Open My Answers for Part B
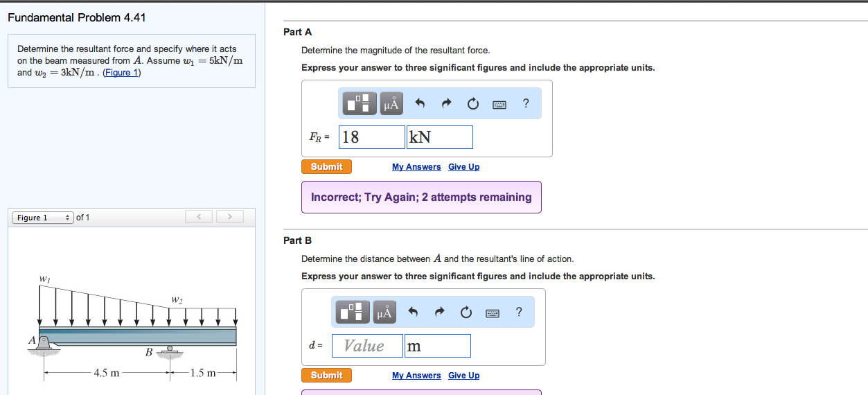868x395 pixels. [x=416, y=376]
